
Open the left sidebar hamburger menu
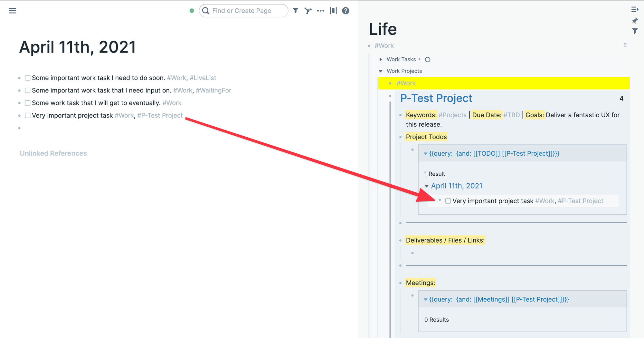(12, 11)
